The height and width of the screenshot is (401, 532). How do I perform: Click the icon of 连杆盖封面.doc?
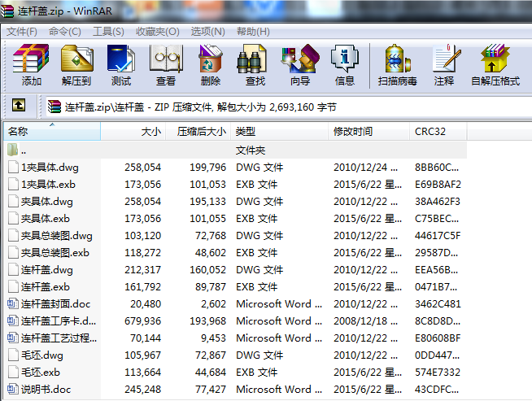[13, 303]
